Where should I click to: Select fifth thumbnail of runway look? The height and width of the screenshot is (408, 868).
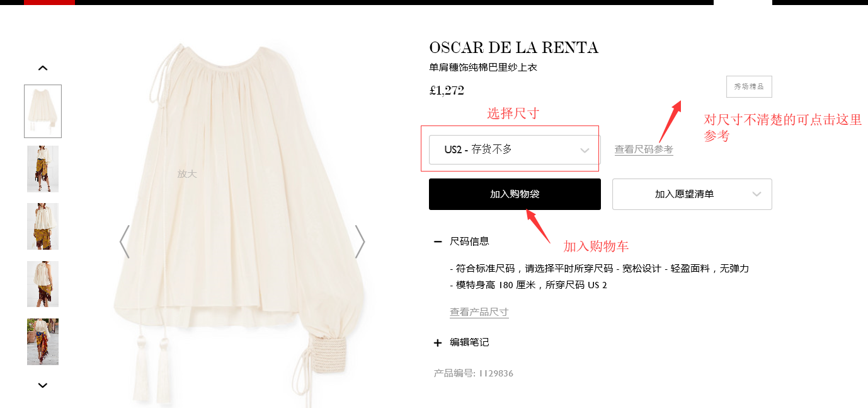pos(43,342)
